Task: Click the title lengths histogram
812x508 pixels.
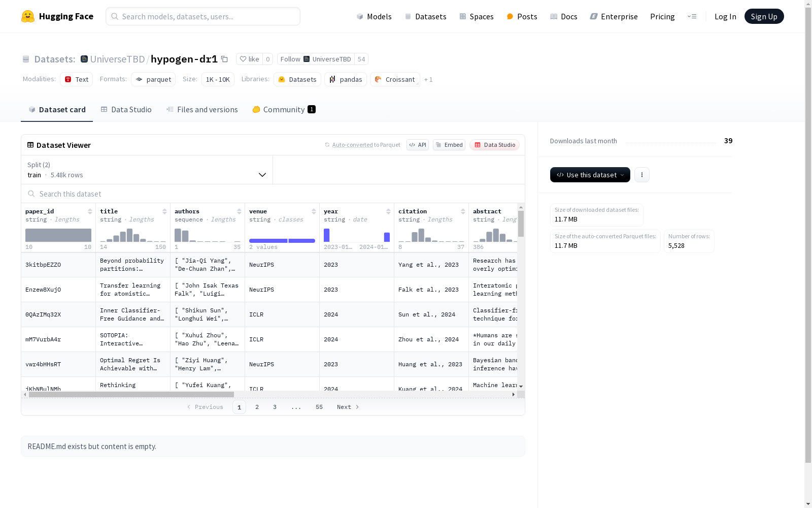Action: 133,235
